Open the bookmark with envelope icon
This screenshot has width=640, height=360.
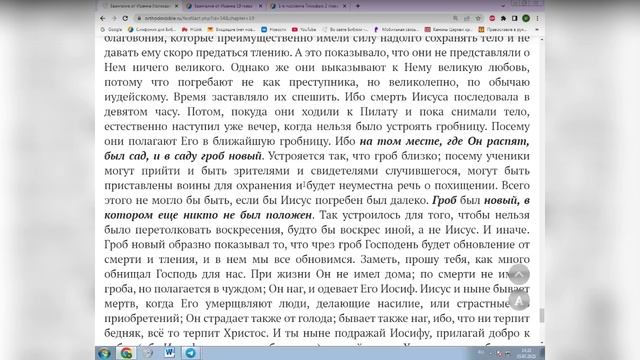coord(231,29)
